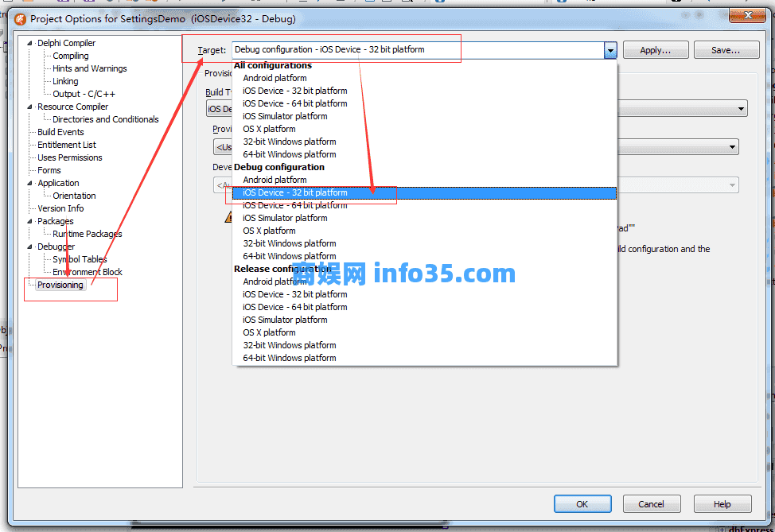Screen dimensions: 775x532
Task: Open Hints and Warnings options
Action: click(x=89, y=68)
